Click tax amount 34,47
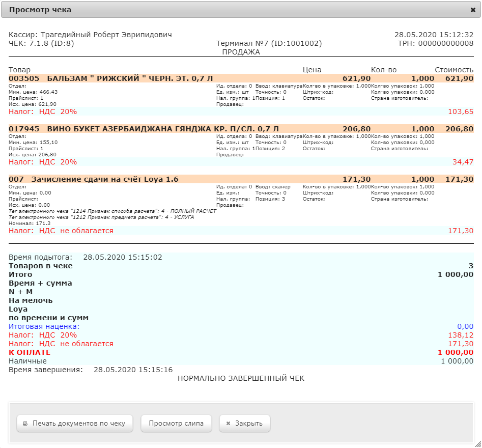Viewport: 482px width, 448px height. [463, 162]
